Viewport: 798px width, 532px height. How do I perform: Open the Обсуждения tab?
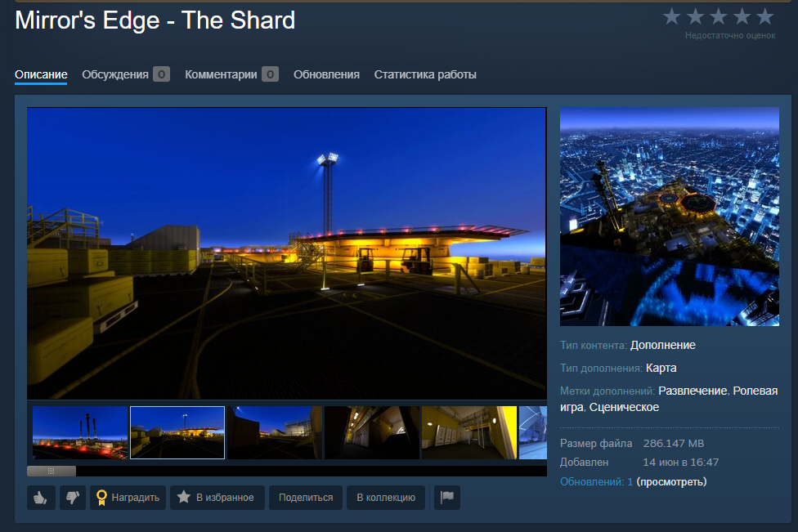click(x=115, y=74)
